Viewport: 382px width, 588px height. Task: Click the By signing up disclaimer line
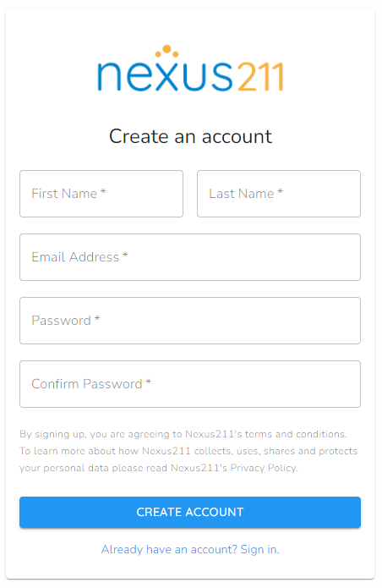pos(183,434)
